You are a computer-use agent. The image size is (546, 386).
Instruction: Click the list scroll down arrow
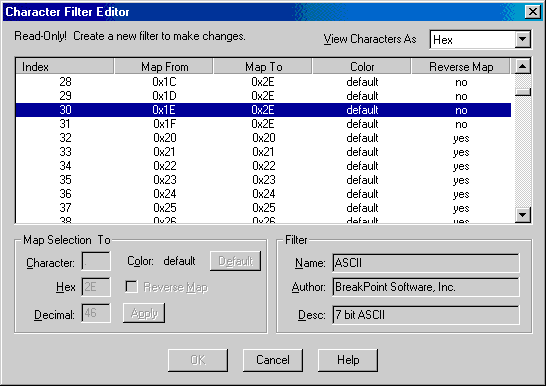pos(522,215)
